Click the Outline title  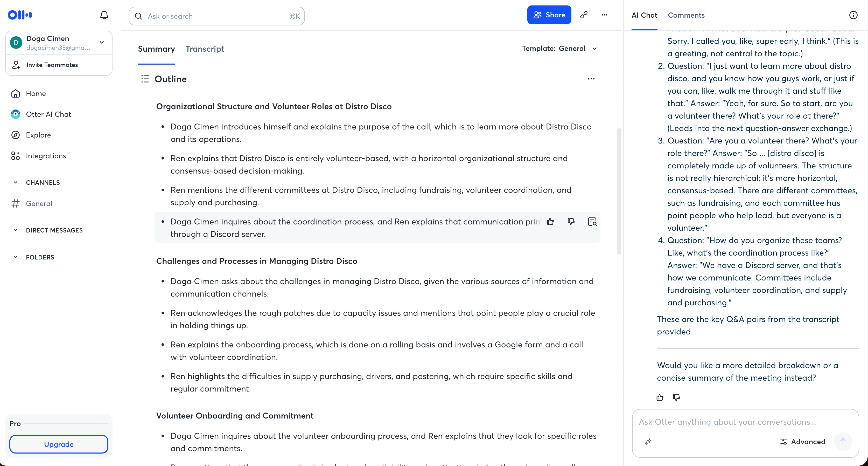click(171, 79)
